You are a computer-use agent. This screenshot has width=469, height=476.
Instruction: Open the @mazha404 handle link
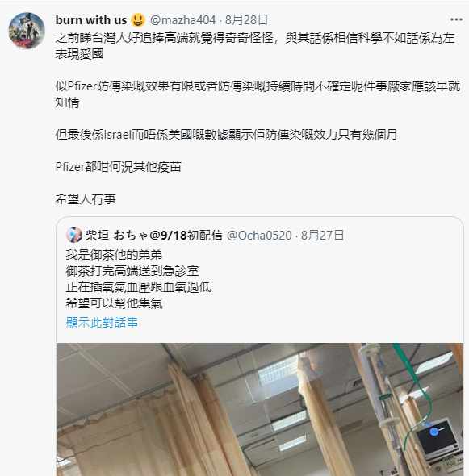pos(183,20)
